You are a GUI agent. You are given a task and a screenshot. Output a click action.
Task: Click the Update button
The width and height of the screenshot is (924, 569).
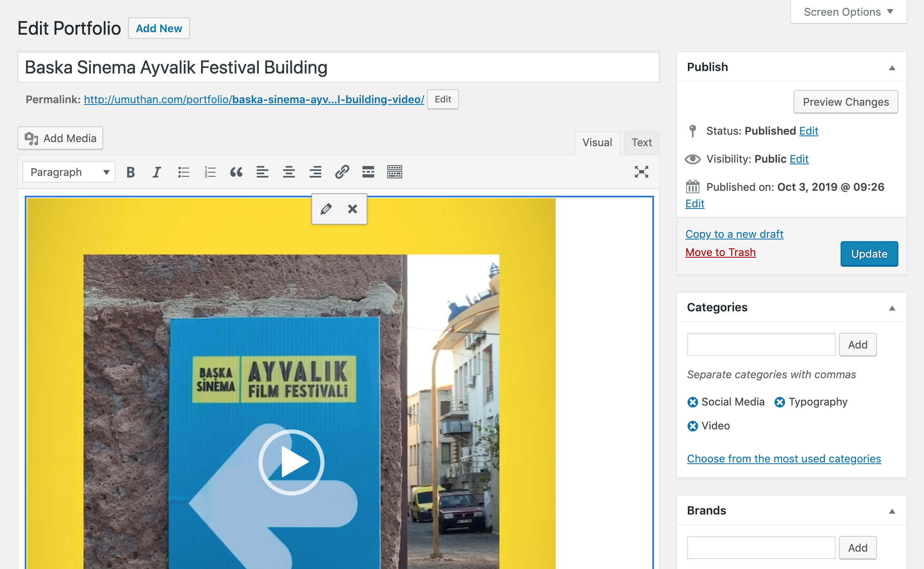point(869,254)
